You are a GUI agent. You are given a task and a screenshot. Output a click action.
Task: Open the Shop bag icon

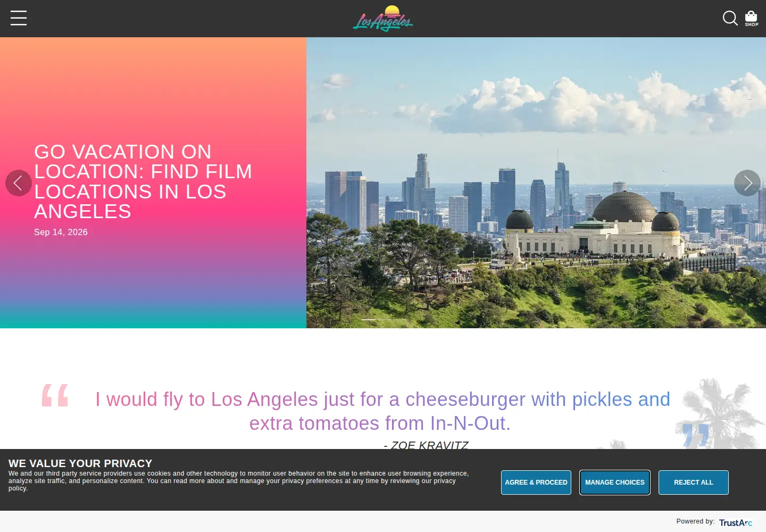pyautogui.click(x=751, y=18)
